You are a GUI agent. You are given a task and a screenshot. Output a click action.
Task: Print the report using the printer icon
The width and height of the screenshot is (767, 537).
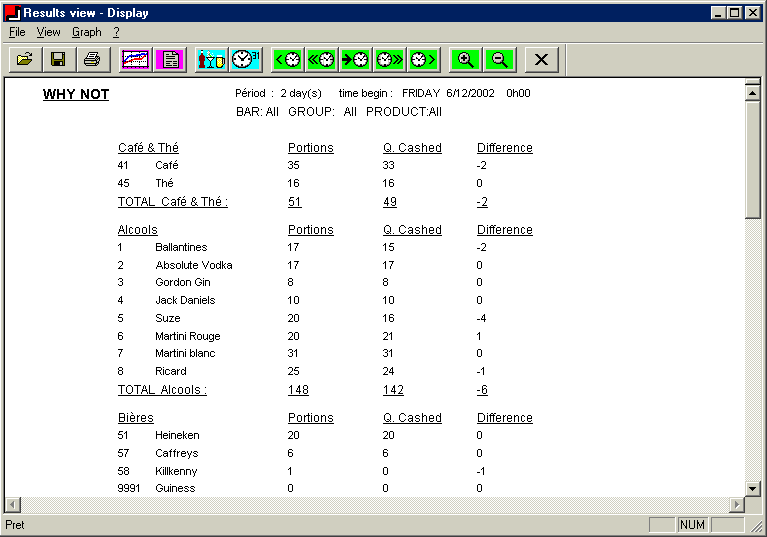click(92, 60)
